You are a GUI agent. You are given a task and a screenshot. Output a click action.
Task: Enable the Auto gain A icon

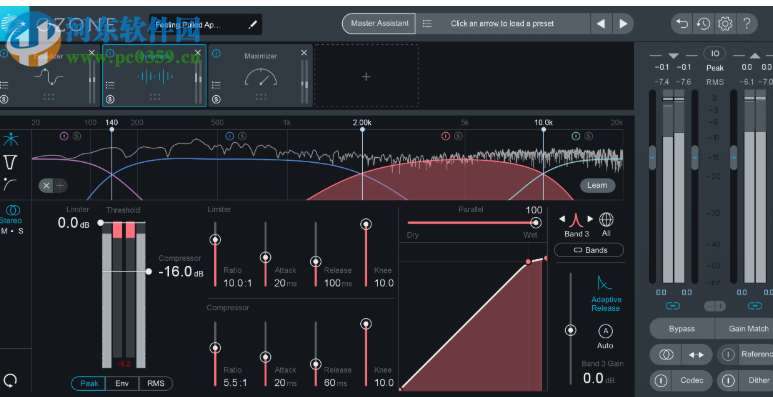click(605, 330)
